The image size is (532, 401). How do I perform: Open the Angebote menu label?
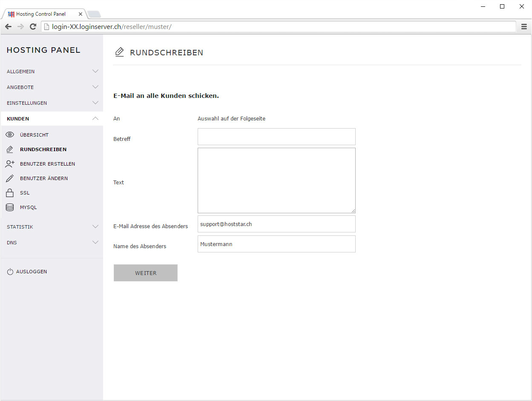(x=20, y=87)
